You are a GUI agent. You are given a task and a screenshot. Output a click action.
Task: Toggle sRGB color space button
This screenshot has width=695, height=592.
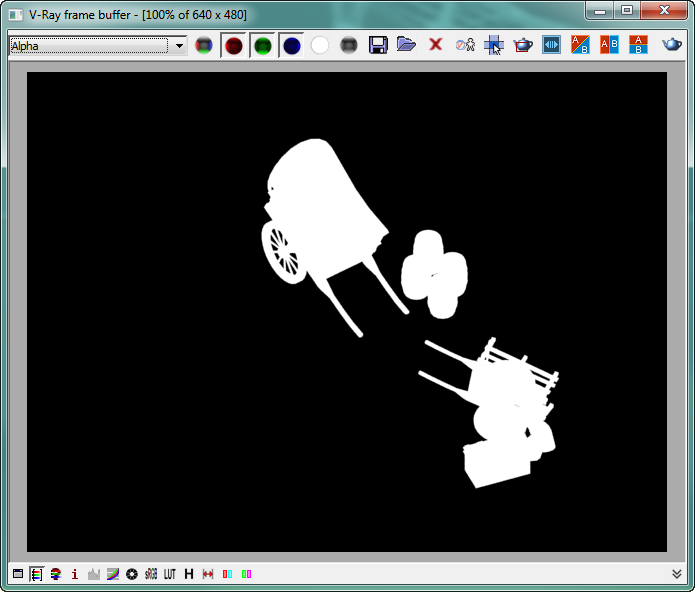pos(150,574)
